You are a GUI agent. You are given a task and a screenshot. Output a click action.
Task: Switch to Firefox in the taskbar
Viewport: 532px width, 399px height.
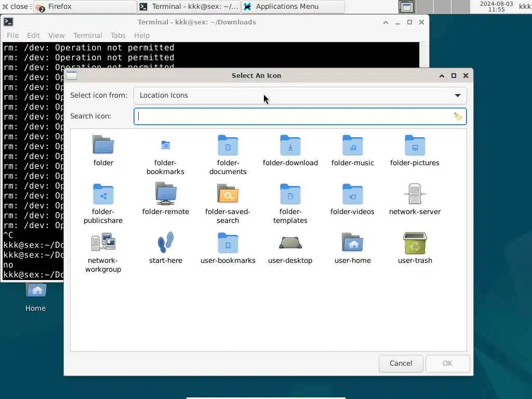[x=85, y=6]
